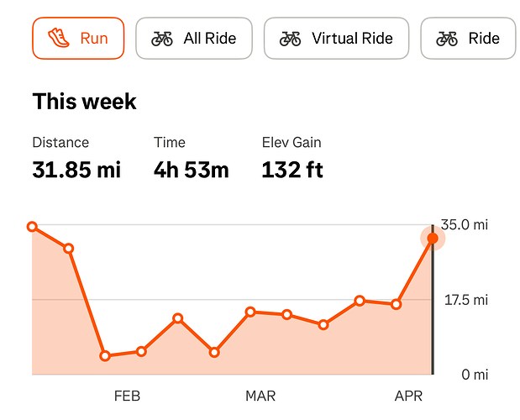520x420 pixels.
Task: Click the 31.85 mi distance value
Action: pyautogui.click(x=76, y=170)
